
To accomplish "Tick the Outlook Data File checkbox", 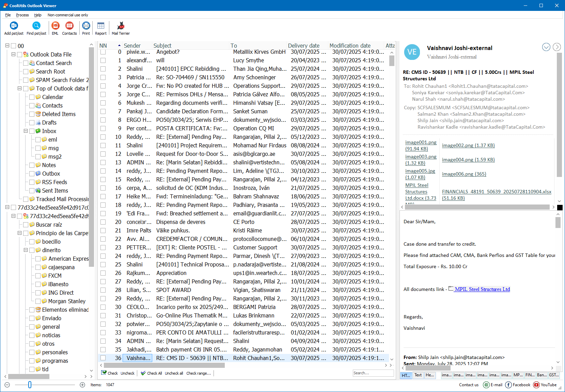I will (x=20, y=54).
